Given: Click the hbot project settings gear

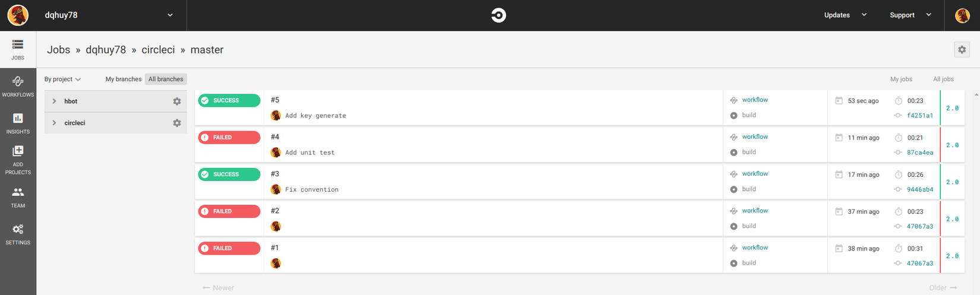Looking at the screenshot, I should 177,101.
